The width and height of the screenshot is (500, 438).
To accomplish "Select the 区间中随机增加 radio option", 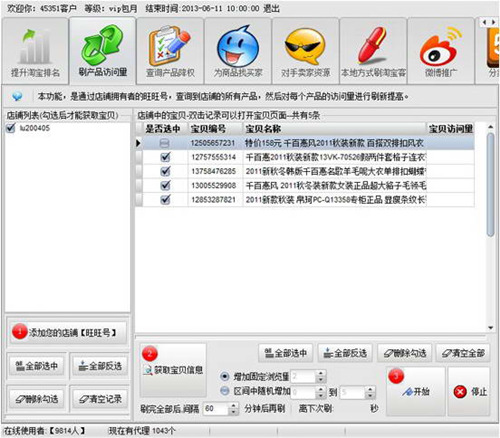I will point(225,391).
